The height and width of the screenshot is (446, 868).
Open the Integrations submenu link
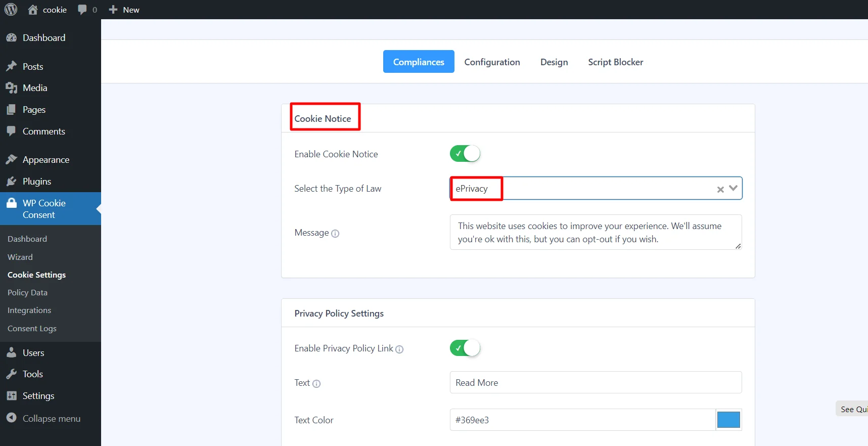[29, 310]
